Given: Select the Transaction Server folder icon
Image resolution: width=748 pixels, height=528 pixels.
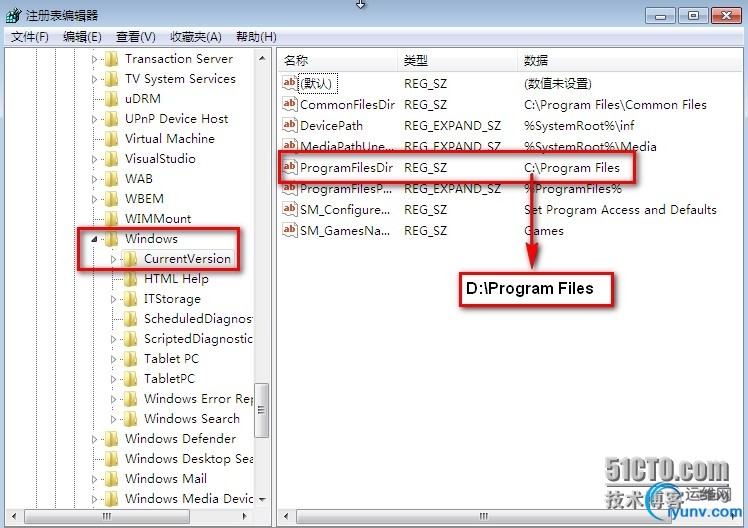Looking at the screenshot, I should [111, 59].
